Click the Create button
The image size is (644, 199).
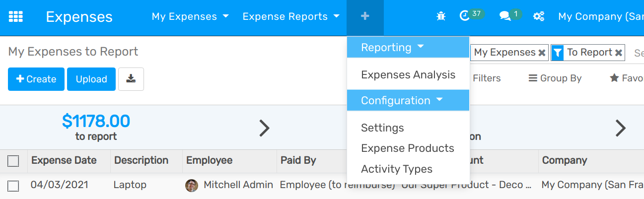[36, 79]
